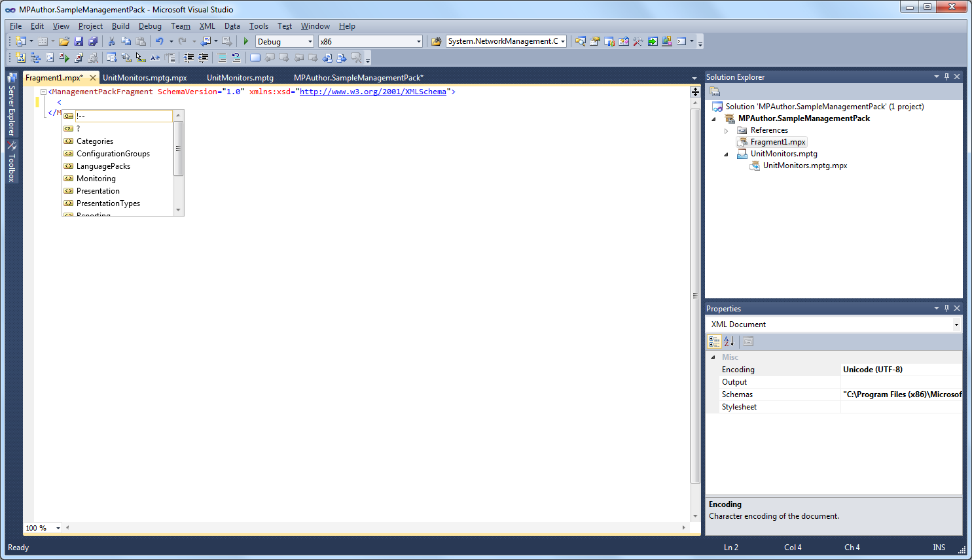The width and height of the screenshot is (972, 560).
Task: Sort properties alphabetically icon
Action: point(729,341)
